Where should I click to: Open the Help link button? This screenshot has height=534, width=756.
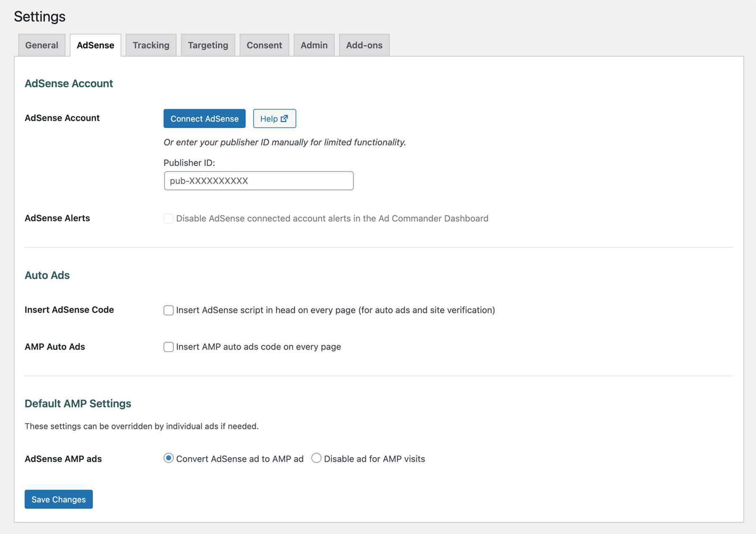coord(274,118)
